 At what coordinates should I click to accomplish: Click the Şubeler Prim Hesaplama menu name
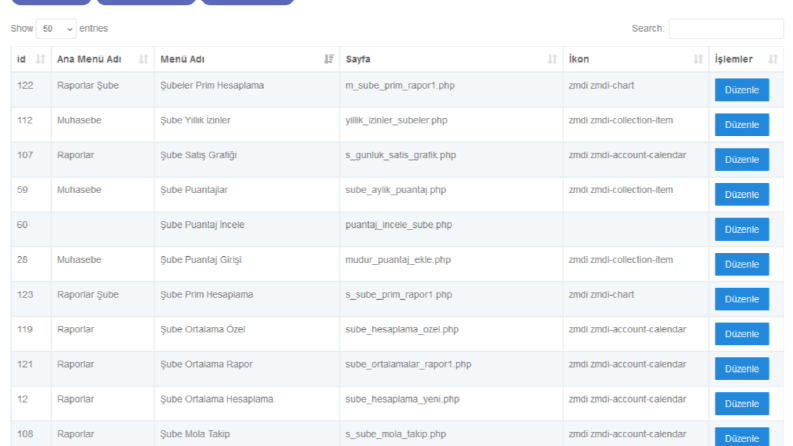(x=212, y=85)
